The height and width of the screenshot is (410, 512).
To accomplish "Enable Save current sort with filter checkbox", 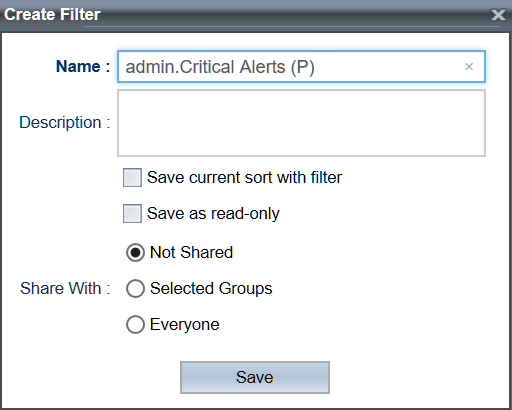I will [132, 177].
